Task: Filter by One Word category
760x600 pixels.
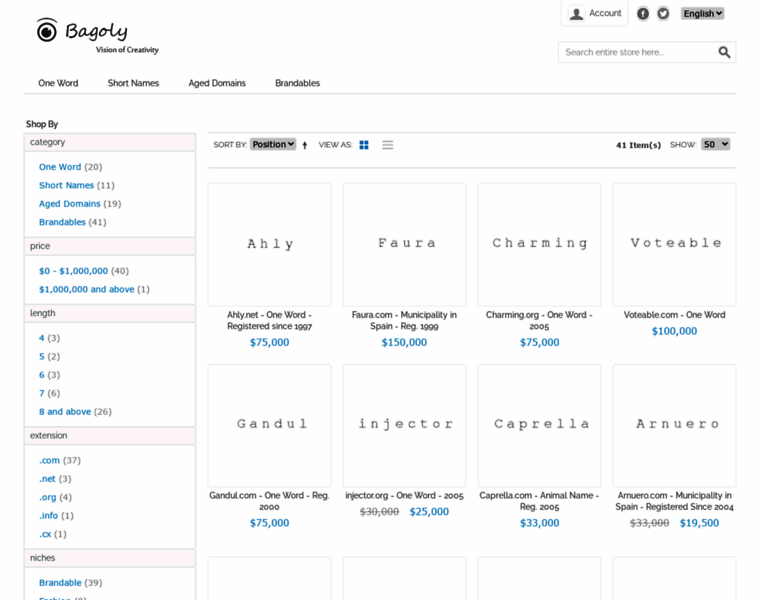Action: [x=60, y=167]
